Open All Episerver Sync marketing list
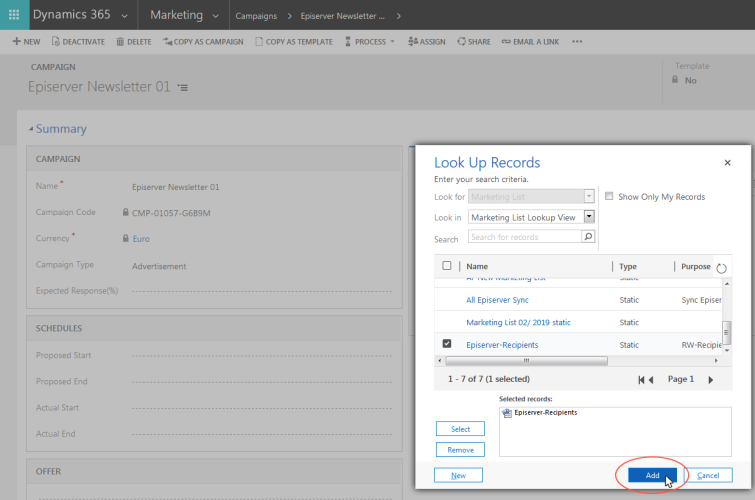 coord(497,300)
